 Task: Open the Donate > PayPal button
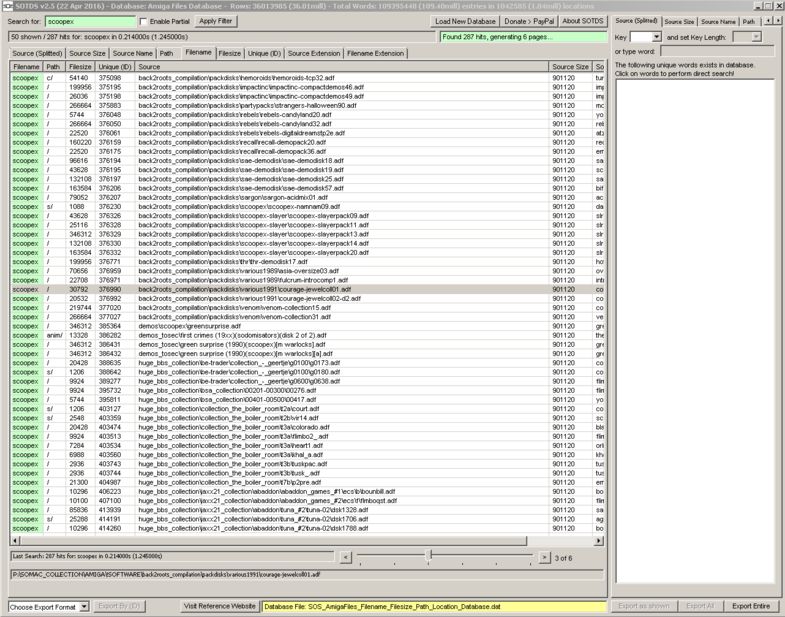point(528,21)
